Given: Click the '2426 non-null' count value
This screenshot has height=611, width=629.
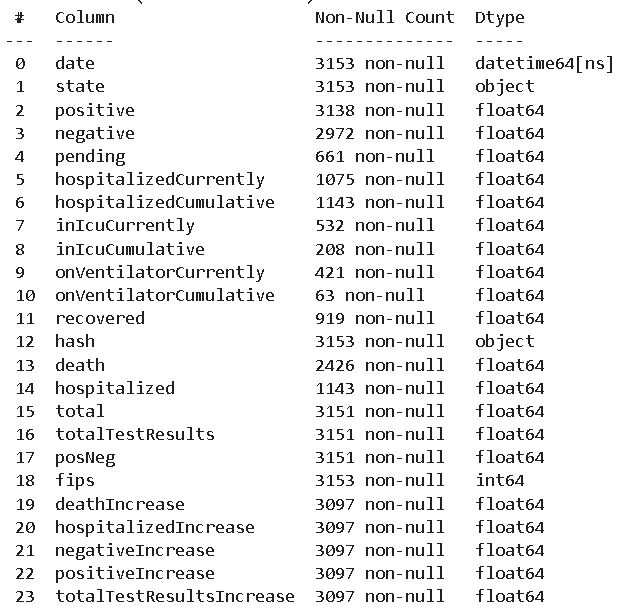Looking at the screenshot, I should click(379, 365).
